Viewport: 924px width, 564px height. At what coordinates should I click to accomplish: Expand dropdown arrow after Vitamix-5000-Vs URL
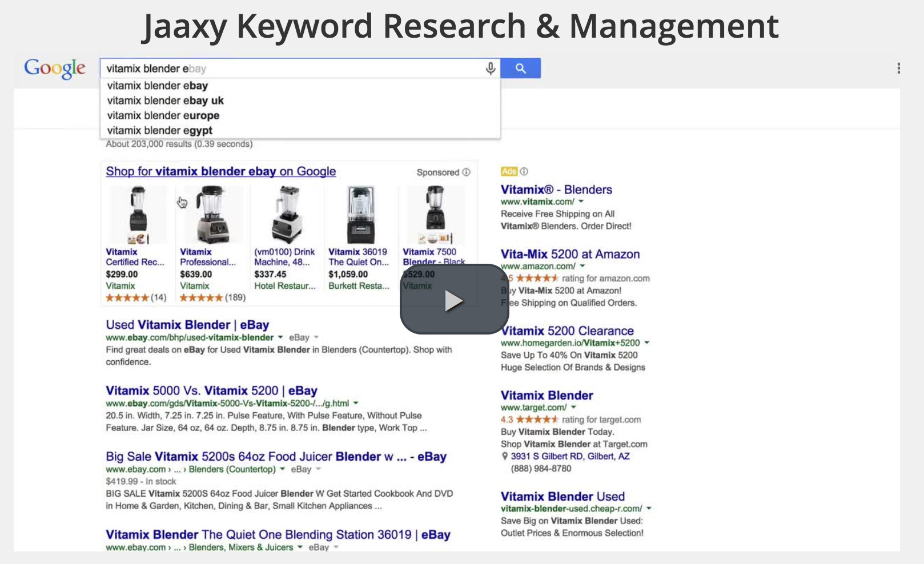[x=356, y=403]
